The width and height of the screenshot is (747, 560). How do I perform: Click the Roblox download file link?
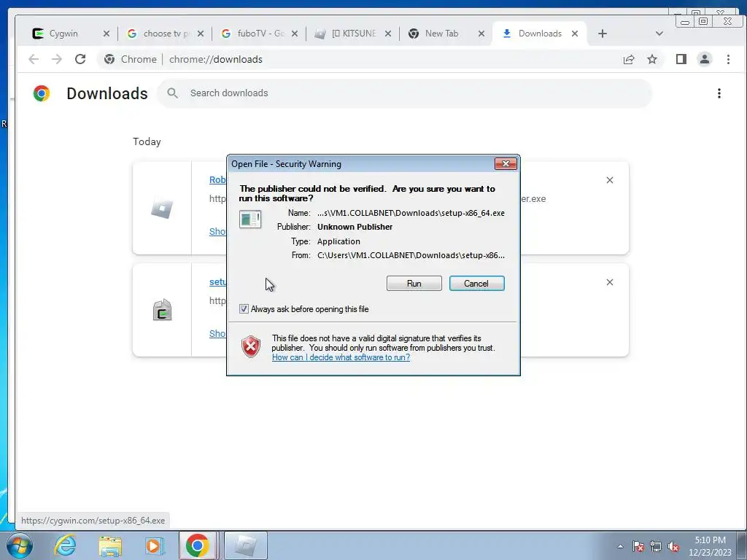(x=217, y=179)
